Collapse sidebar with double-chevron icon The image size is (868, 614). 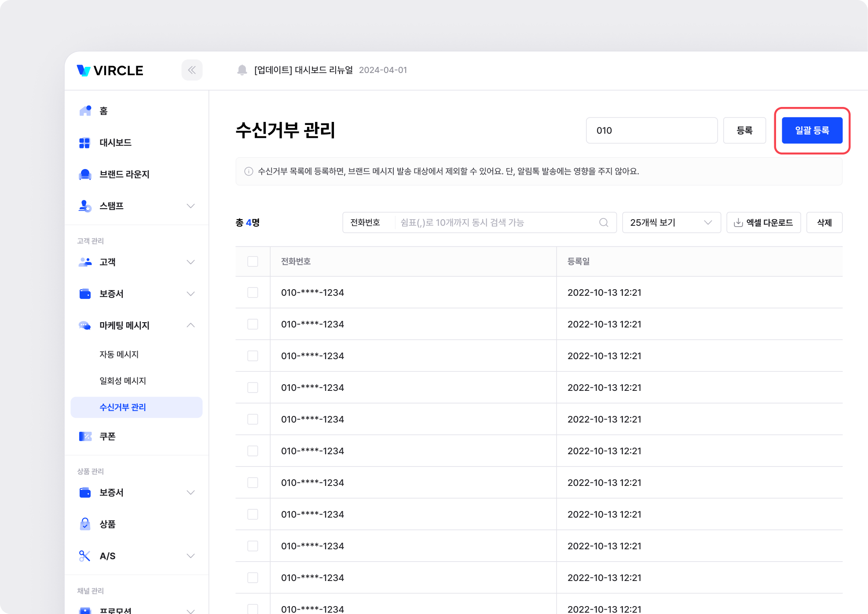coord(192,70)
